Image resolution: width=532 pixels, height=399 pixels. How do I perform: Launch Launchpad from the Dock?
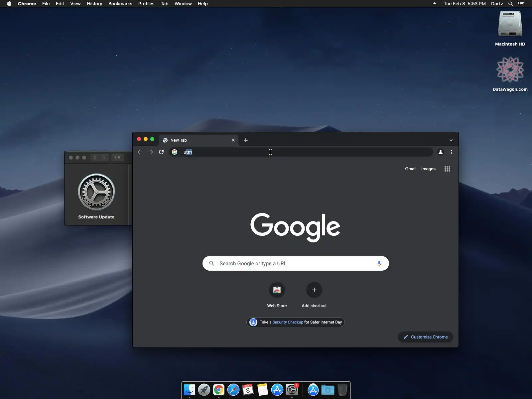tap(204, 390)
